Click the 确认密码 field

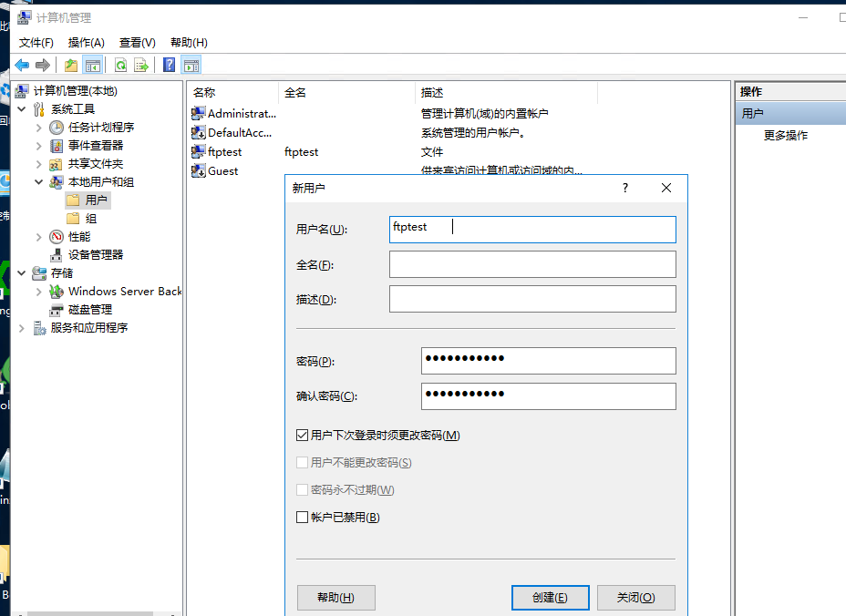pos(548,395)
